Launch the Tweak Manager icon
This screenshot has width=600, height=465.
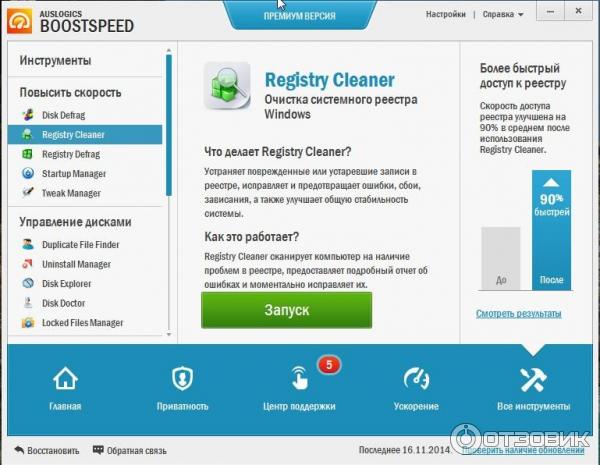pyautogui.click(x=28, y=193)
